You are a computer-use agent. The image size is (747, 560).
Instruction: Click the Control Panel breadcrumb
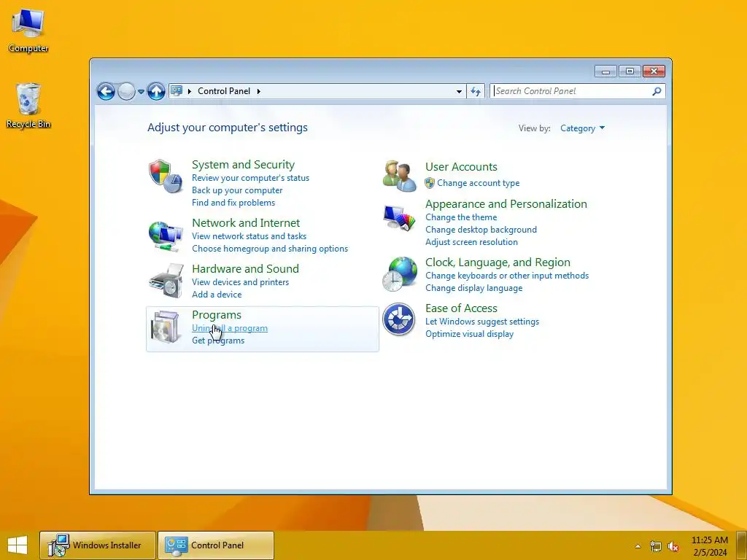[224, 91]
